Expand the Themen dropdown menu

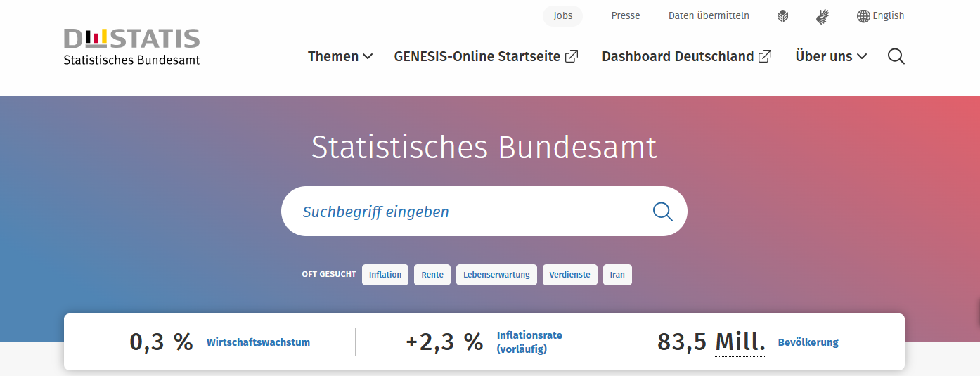[x=340, y=56]
